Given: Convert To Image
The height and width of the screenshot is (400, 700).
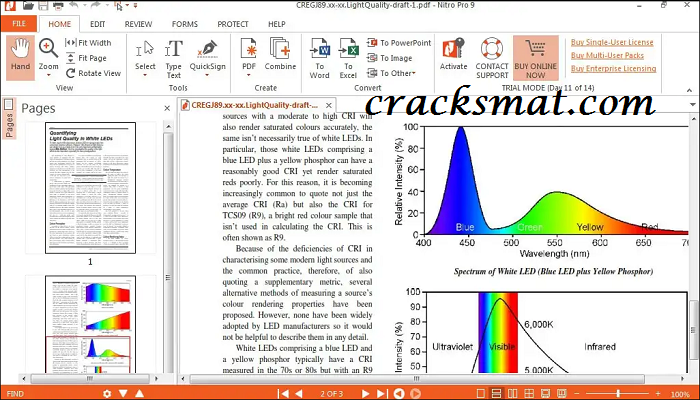Looking at the screenshot, I should (389, 58).
